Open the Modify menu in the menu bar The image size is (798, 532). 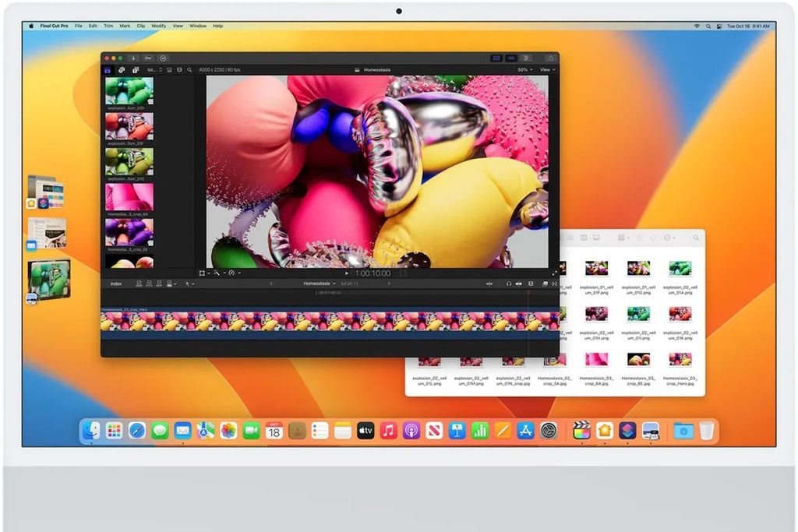pyautogui.click(x=158, y=26)
